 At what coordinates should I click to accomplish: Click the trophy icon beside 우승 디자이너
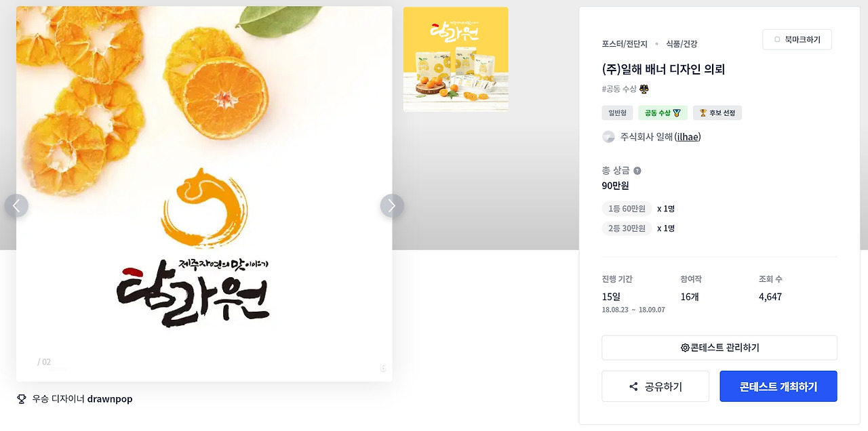pyautogui.click(x=22, y=399)
